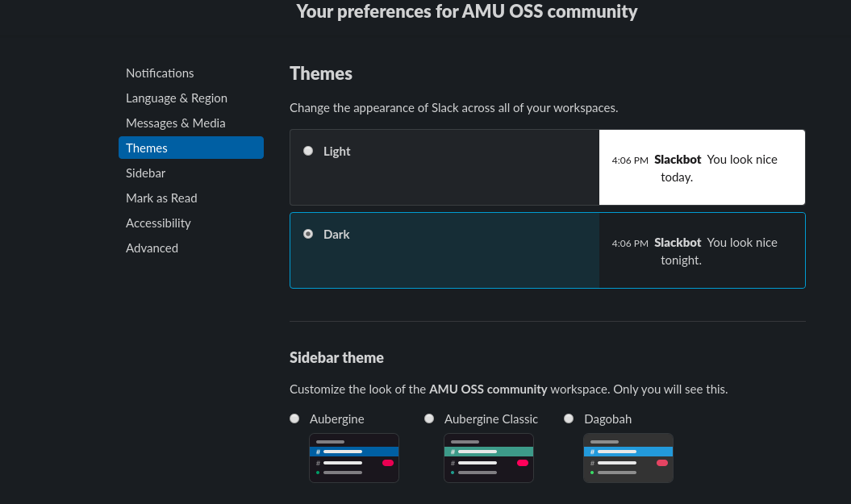The width and height of the screenshot is (851, 504).
Task: Choose Dagobah sidebar theme radio
Action: pyautogui.click(x=569, y=419)
